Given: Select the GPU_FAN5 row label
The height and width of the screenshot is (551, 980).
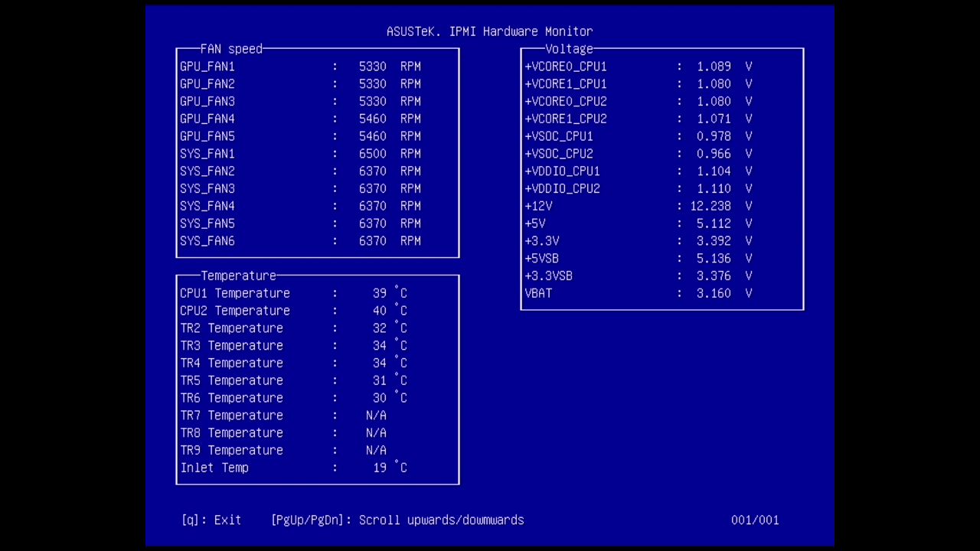Looking at the screenshot, I should 207,136.
